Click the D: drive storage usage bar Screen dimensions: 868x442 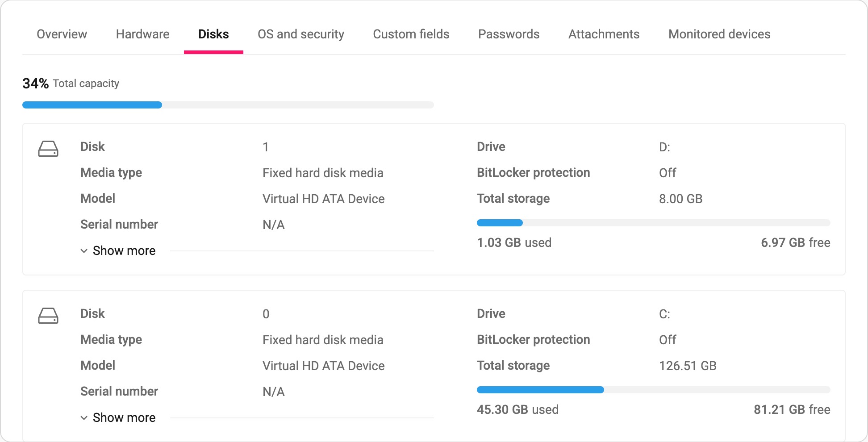[654, 223]
